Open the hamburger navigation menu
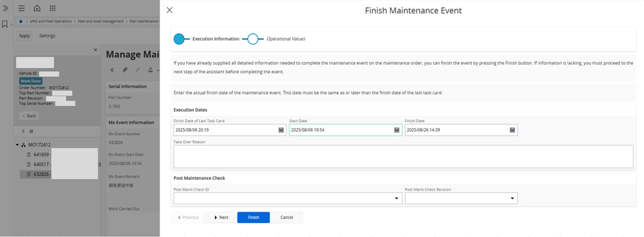Screen dimensions: 644x237 coord(21,8)
